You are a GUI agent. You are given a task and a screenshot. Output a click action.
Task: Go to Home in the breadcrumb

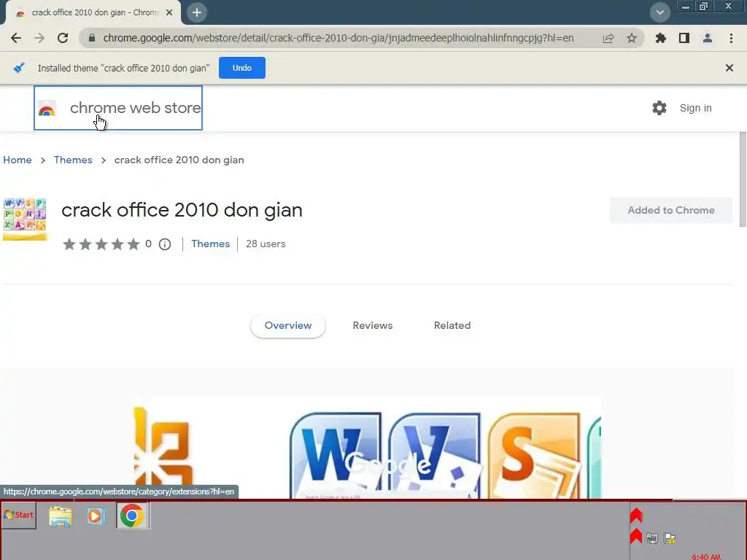click(18, 160)
